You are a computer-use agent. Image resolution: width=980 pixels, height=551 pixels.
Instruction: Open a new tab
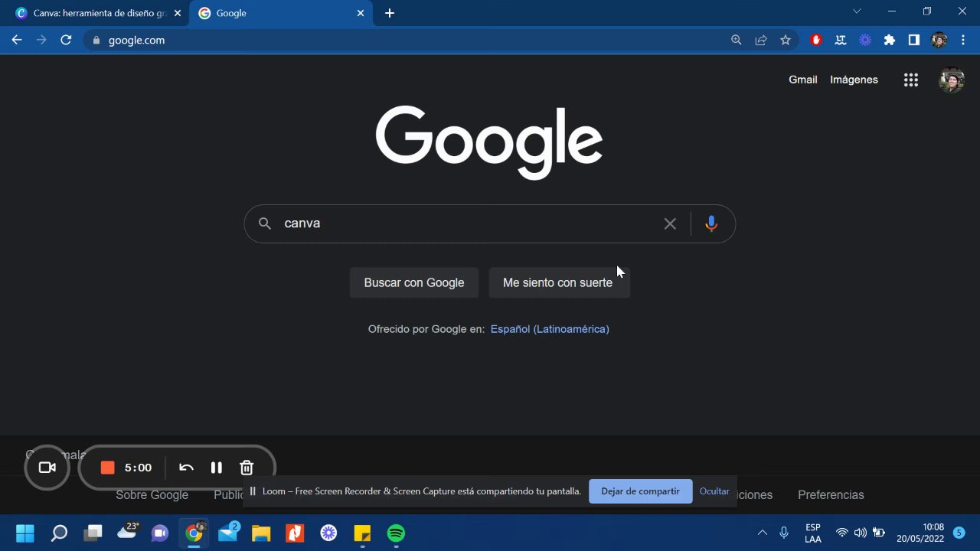click(x=390, y=13)
